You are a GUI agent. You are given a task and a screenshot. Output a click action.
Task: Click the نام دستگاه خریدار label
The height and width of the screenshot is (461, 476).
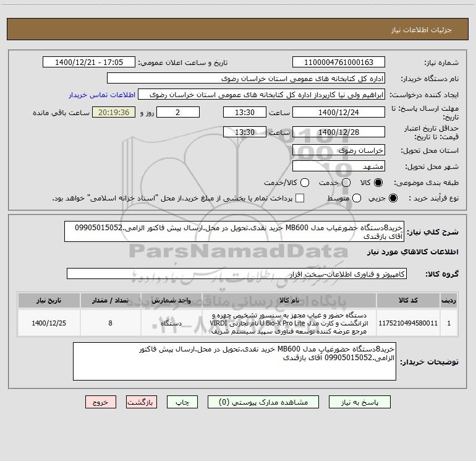click(430, 79)
